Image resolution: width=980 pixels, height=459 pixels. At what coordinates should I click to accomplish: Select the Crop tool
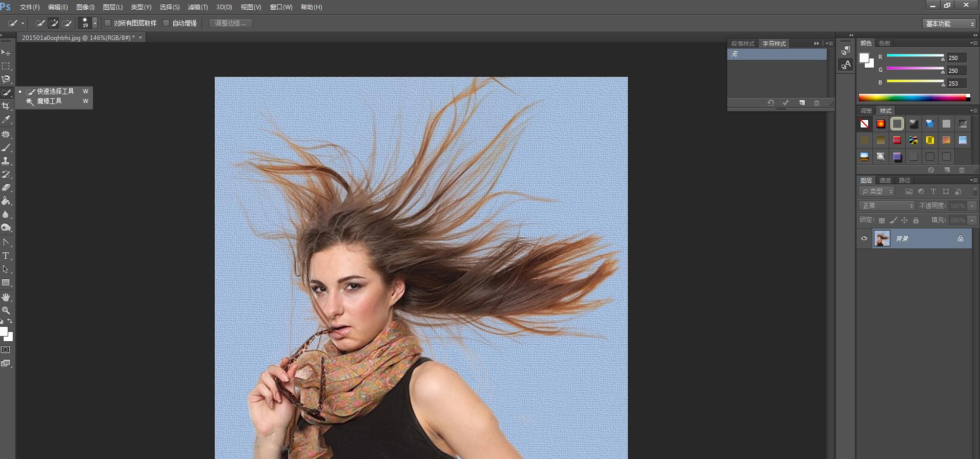(x=6, y=106)
